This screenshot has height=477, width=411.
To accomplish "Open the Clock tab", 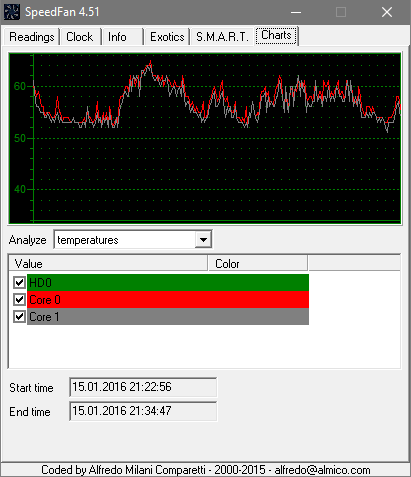I will pyautogui.click(x=80, y=37).
